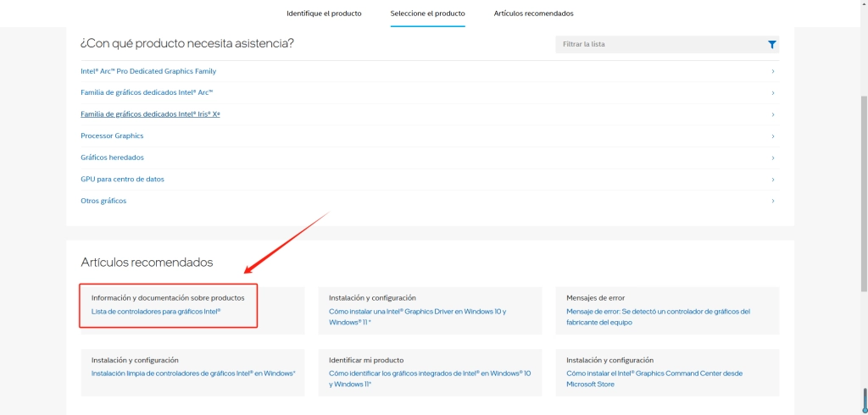Open Familia de gráficos dedicados Intel Iris Xe
This screenshot has width=868, height=415.
pos(151,114)
